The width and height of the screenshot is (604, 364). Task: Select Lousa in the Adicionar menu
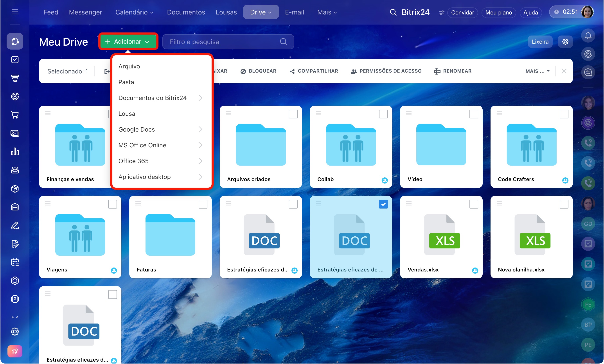click(127, 114)
